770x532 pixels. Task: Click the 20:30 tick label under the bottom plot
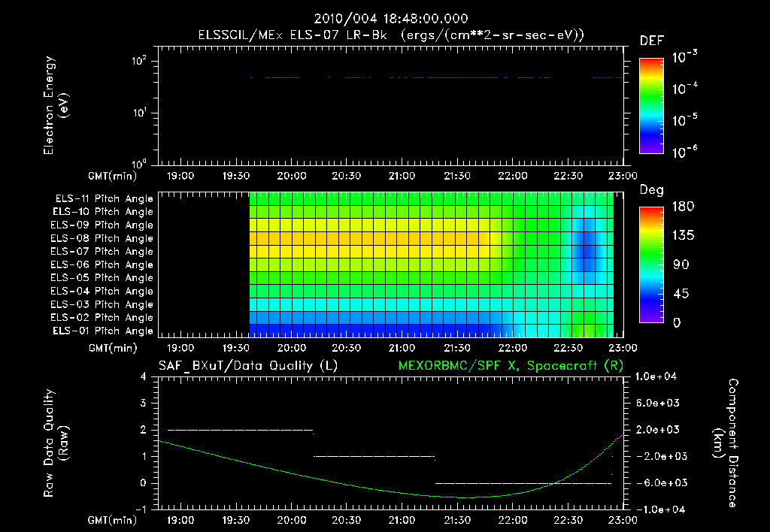pos(346,520)
